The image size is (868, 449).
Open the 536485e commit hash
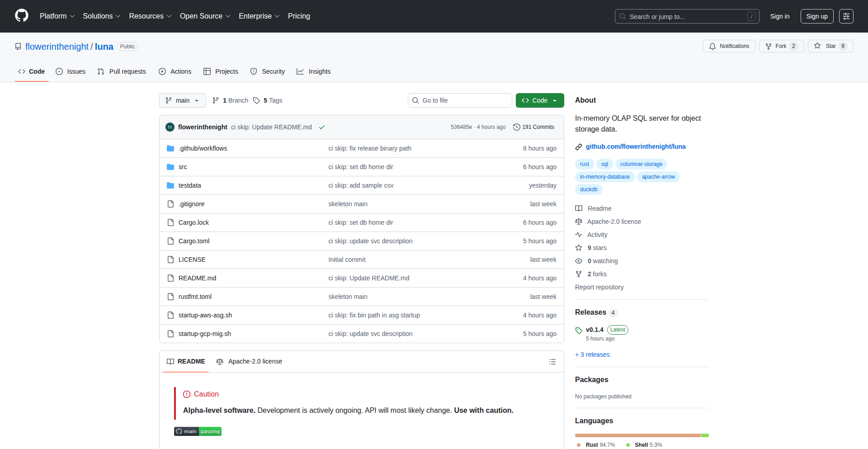point(461,127)
